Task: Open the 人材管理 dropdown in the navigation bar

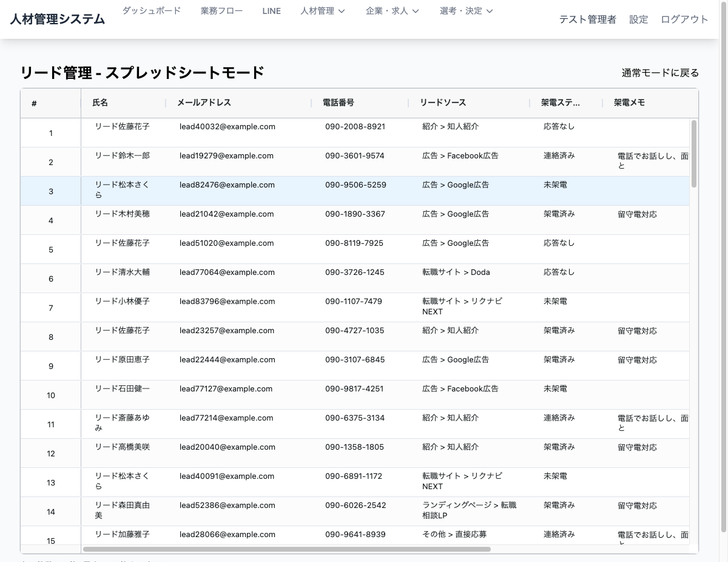Action: [x=322, y=10]
